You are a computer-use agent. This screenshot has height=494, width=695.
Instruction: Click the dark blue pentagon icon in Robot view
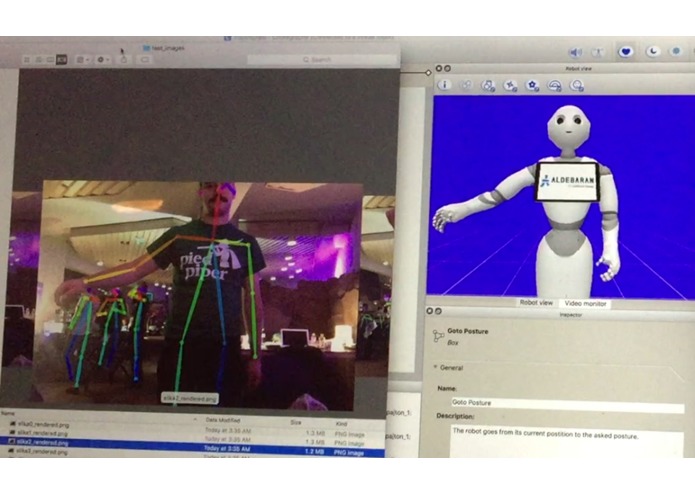(x=532, y=86)
